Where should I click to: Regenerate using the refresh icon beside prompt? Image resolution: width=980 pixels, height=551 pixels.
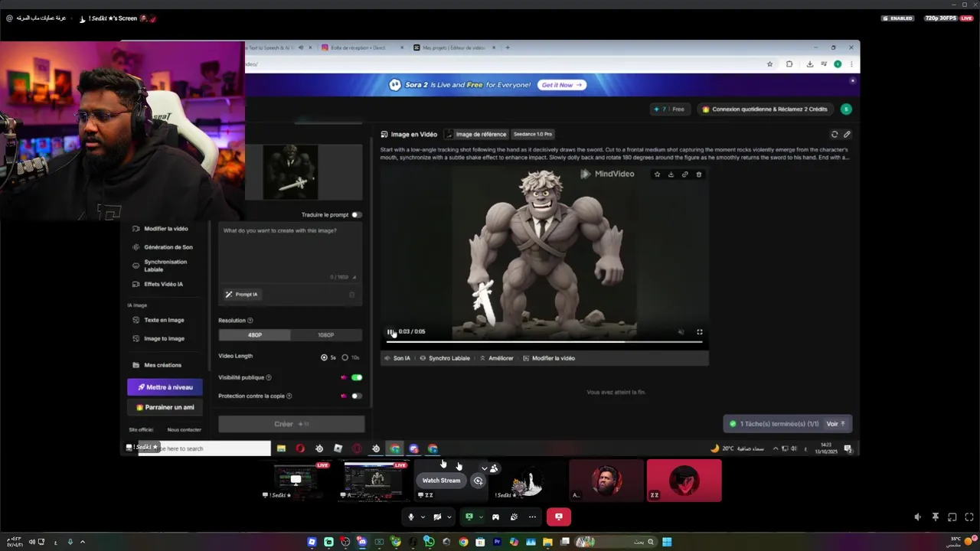coord(835,134)
